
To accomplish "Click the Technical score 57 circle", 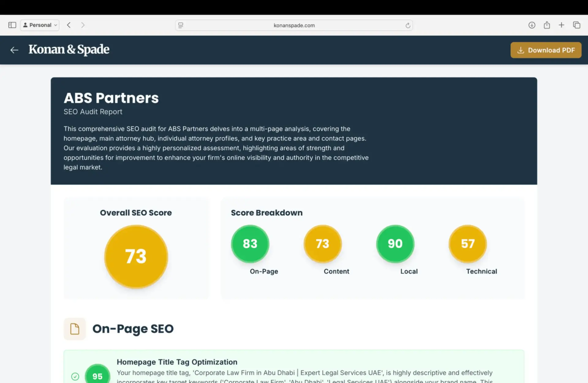I will point(468,244).
